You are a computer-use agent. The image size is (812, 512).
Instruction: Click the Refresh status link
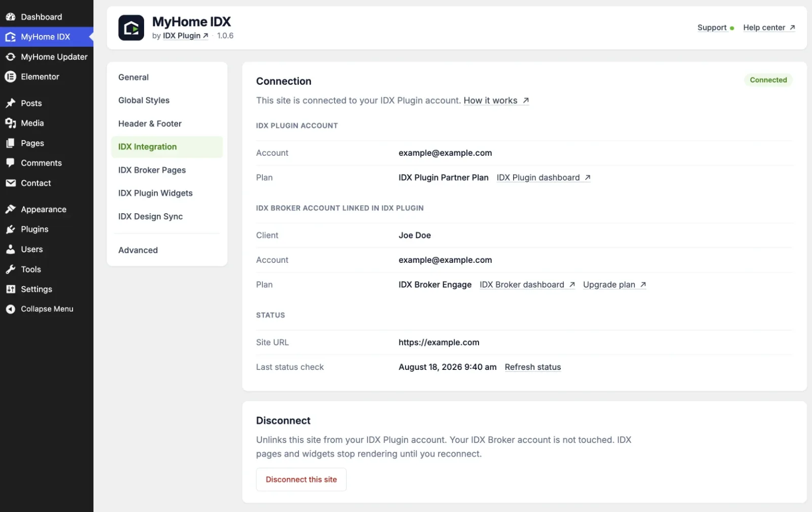tap(533, 367)
